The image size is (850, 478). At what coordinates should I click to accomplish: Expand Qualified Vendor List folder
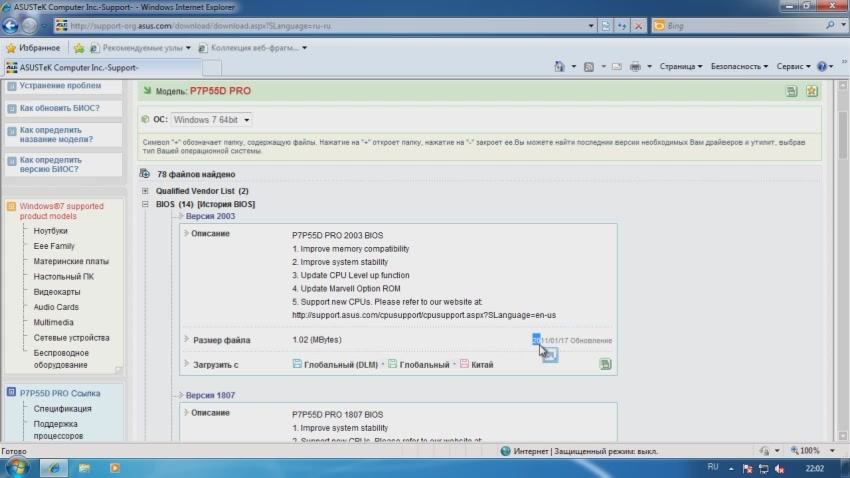145,191
